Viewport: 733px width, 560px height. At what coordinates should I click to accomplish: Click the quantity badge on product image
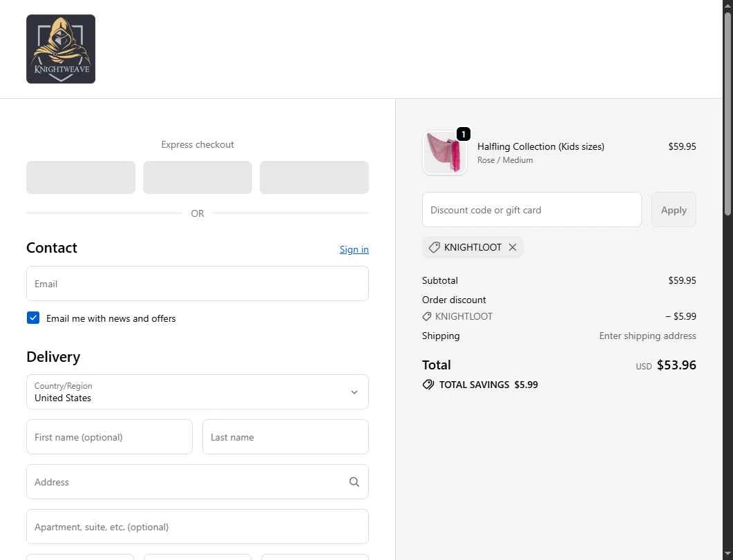coord(464,134)
